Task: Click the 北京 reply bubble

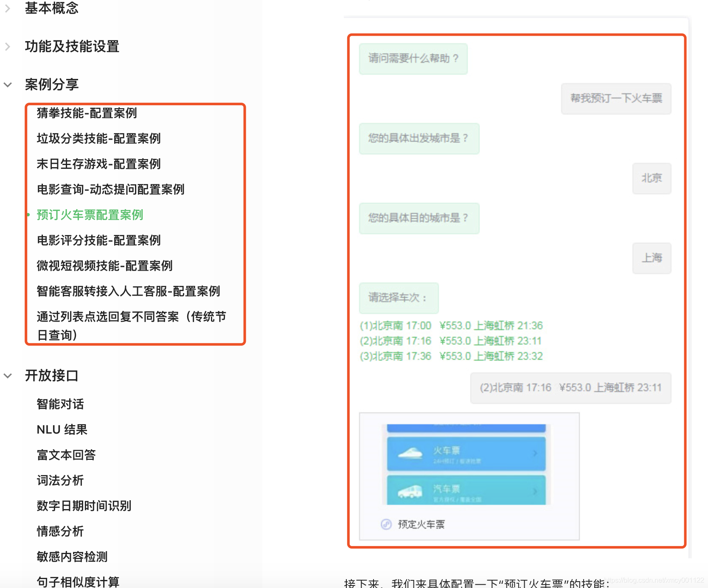Action: tap(652, 178)
